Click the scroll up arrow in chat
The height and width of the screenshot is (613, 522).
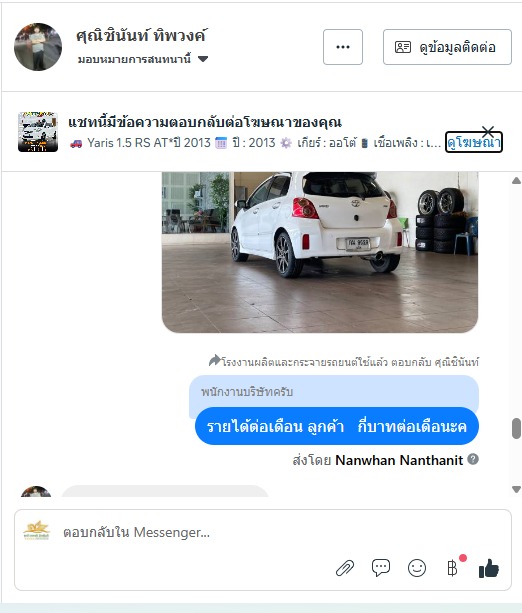[x=516, y=181]
